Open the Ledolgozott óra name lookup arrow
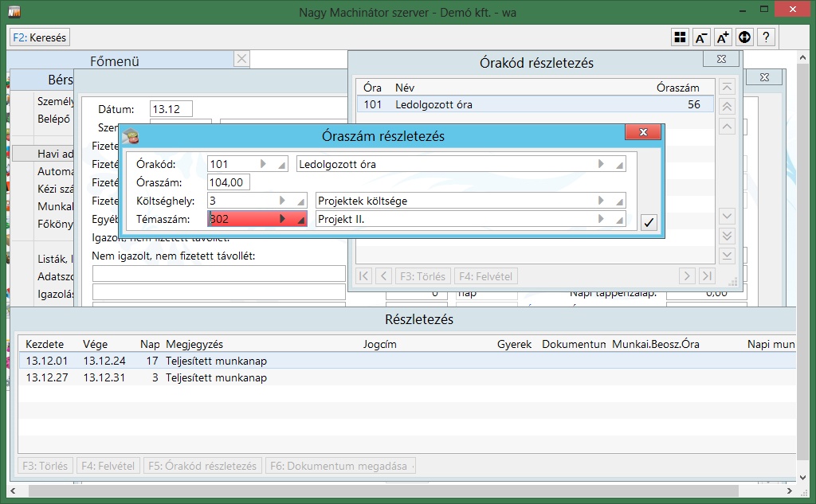Viewport: 816px width, 504px height. tap(601, 164)
